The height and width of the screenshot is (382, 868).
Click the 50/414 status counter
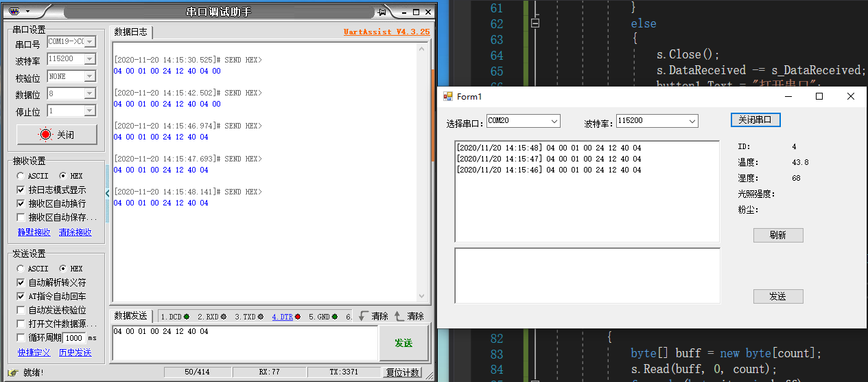click(x=197, y=372)
